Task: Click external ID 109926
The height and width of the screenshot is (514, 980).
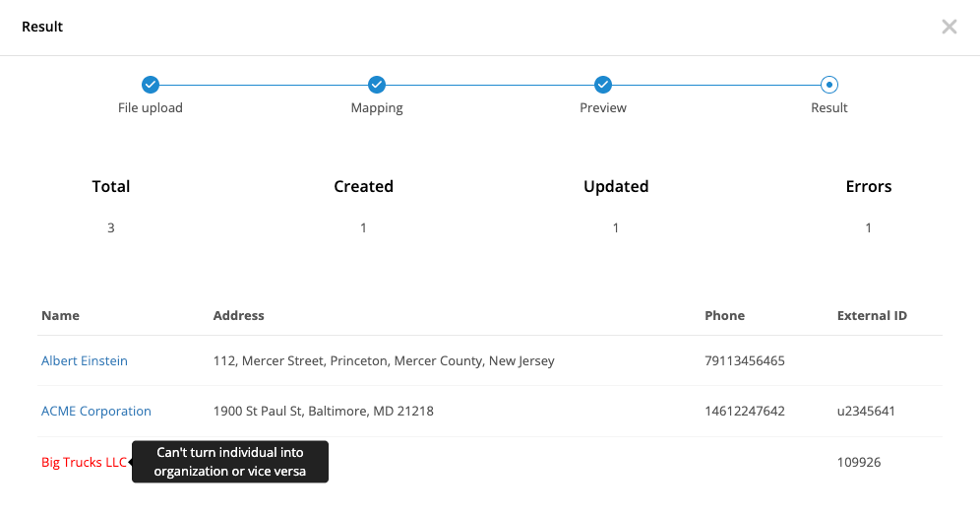Action: [x=859, y=462]
